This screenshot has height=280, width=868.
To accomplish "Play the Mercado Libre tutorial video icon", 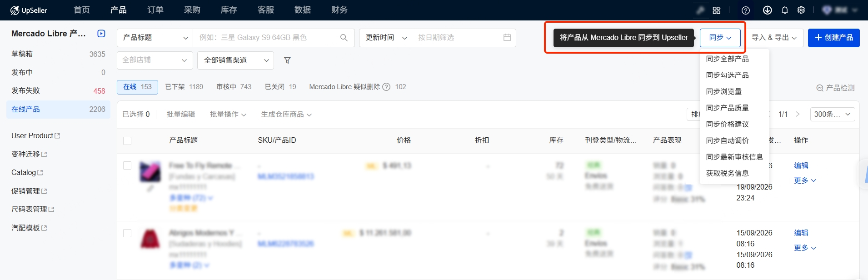I will click(x=101, y=34).
